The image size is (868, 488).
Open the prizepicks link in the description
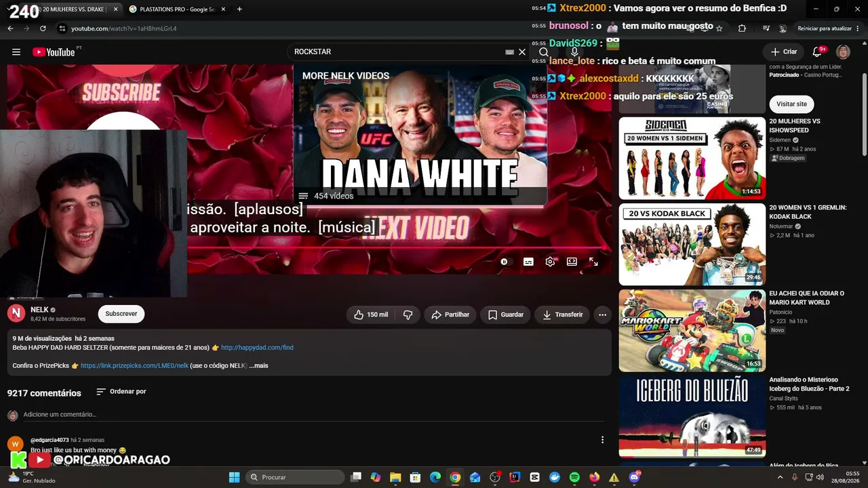[x=134, y=366]
